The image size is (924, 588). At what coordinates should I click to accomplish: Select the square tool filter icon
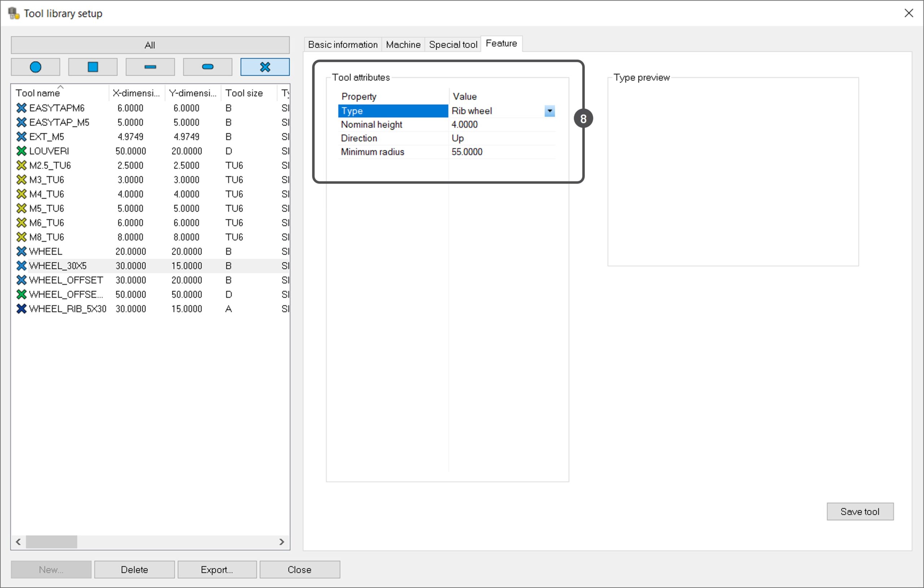[92, 67]
